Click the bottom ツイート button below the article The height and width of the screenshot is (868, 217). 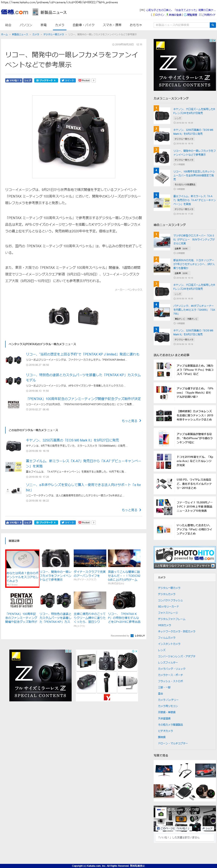(68, 522)
